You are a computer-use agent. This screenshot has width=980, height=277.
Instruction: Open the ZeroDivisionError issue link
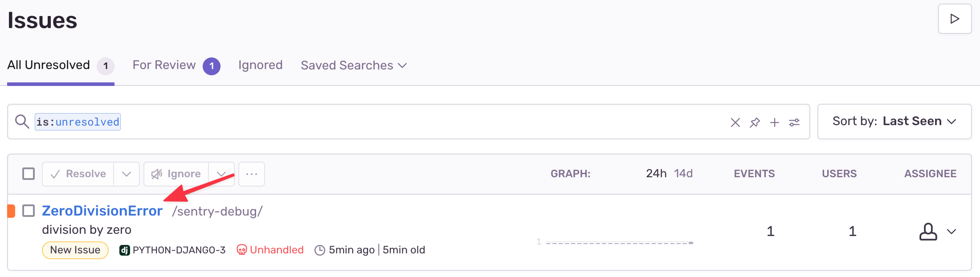coord(102,211)
